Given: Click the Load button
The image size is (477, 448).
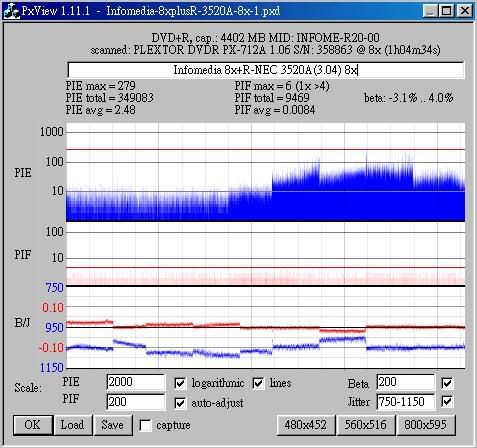Looking at the screenshot, I should (73, 425).
